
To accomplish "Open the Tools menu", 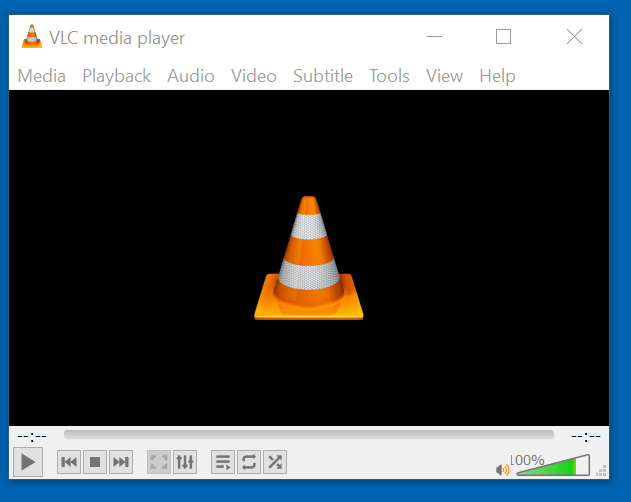I will [389, 76].
